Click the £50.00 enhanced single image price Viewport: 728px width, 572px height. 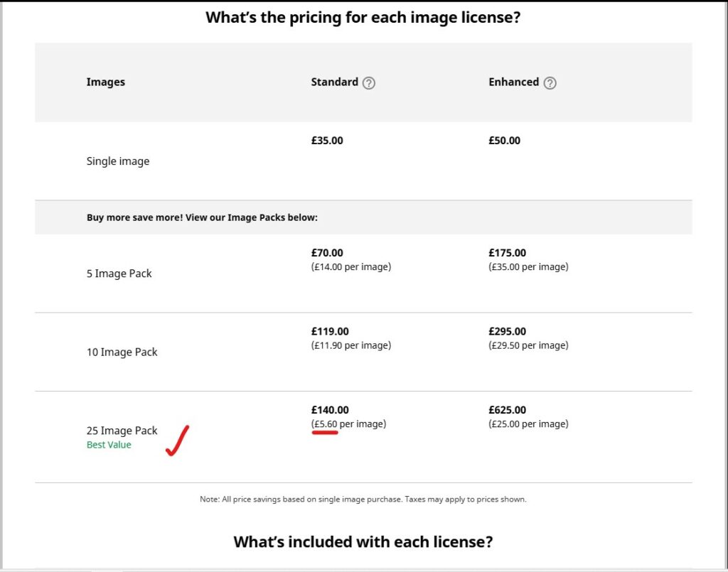[x=504, y=141]
